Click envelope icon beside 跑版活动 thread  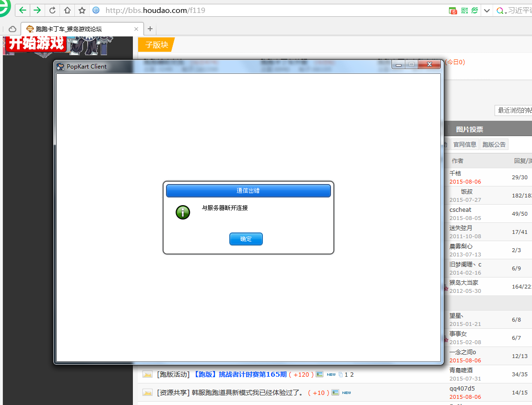147,374
